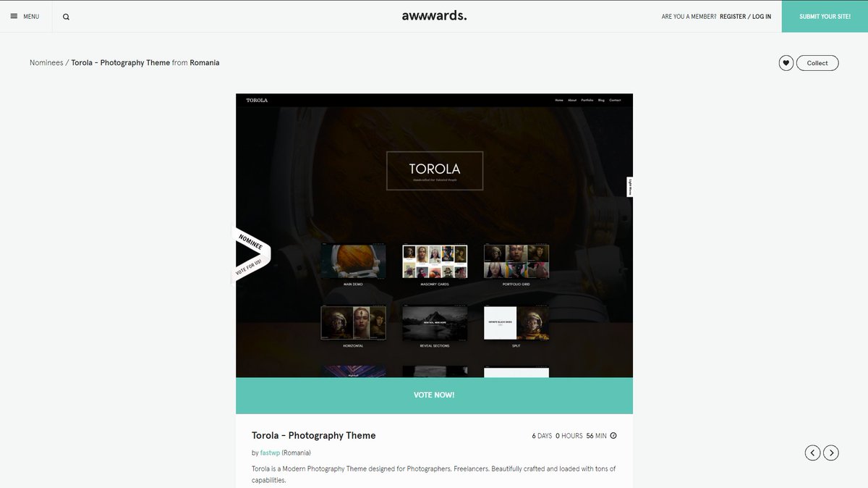The image size is (868, 488).
Task: Click the '56 MIN' countdown text
Action: [595, 436]
